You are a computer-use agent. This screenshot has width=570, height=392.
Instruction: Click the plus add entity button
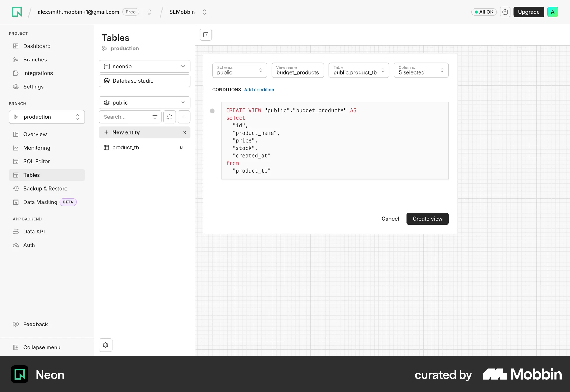184,117
